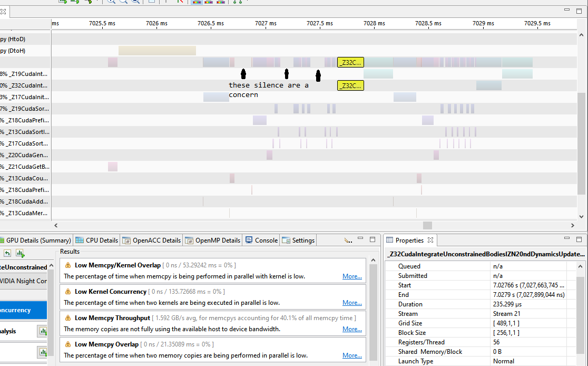This screenshot has width=588, height=366.
Task: Show the Console tab
Action: point(261,240)
